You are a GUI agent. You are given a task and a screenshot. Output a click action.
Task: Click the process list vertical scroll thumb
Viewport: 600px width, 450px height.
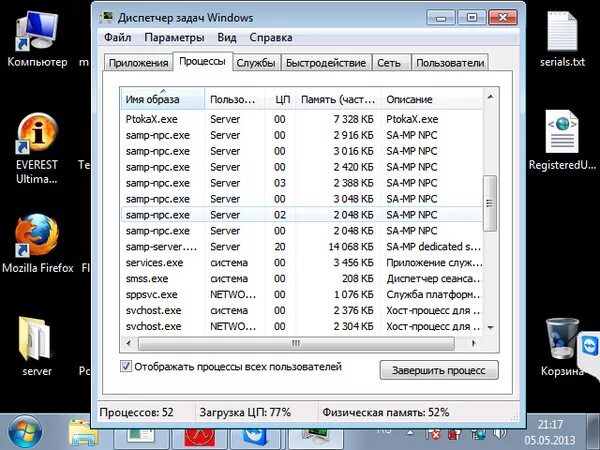490,203
